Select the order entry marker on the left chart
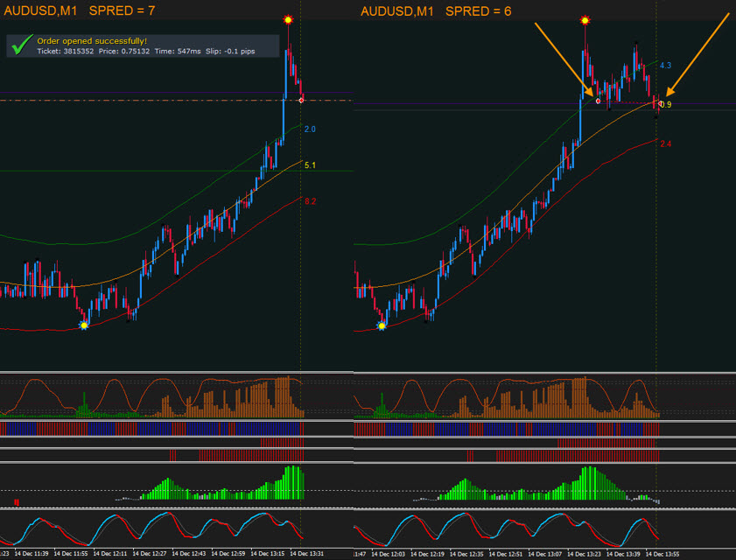This screenshot has height=560, width=736. [x=301, y=100]
